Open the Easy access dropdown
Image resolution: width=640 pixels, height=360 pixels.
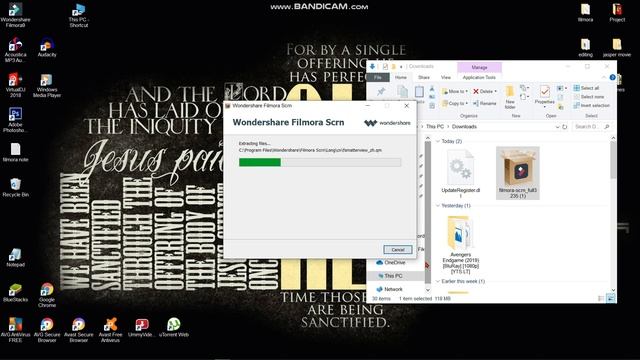pos(524,97)
